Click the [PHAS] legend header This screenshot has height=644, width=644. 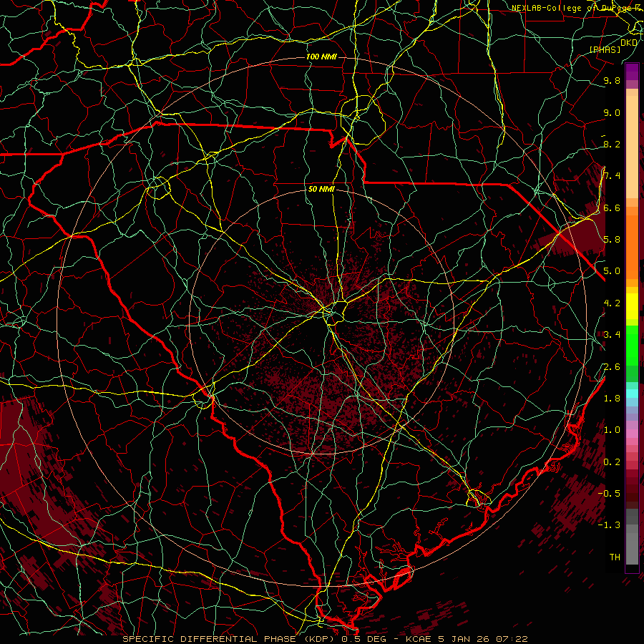tap(605, 50)
